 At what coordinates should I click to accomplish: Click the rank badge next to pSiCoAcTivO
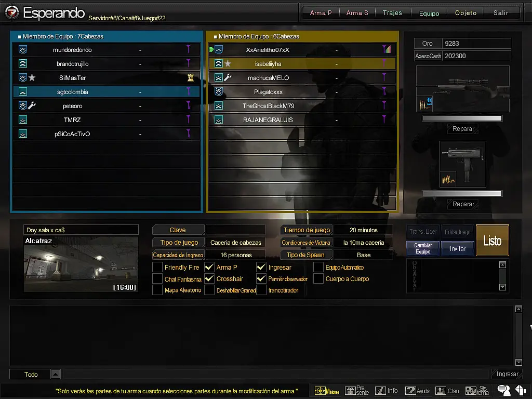pyautogui.click(x=23, y=134)
